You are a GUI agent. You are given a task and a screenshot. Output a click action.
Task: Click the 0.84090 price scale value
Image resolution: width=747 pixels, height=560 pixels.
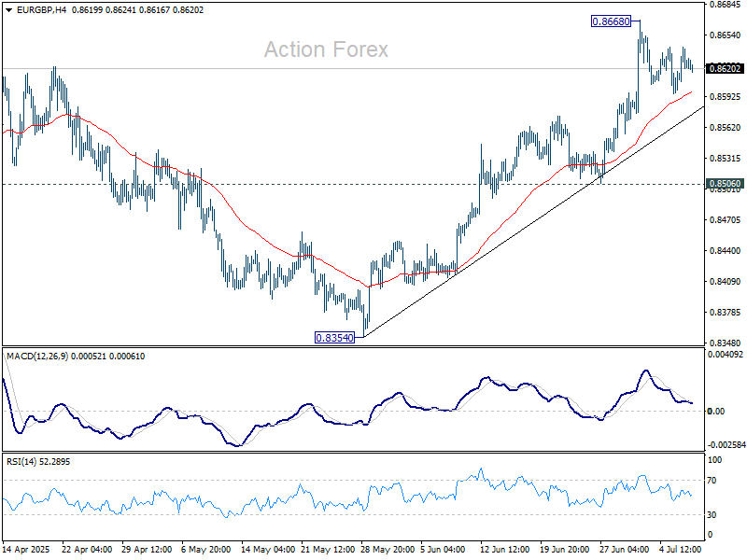coord(725,282)
